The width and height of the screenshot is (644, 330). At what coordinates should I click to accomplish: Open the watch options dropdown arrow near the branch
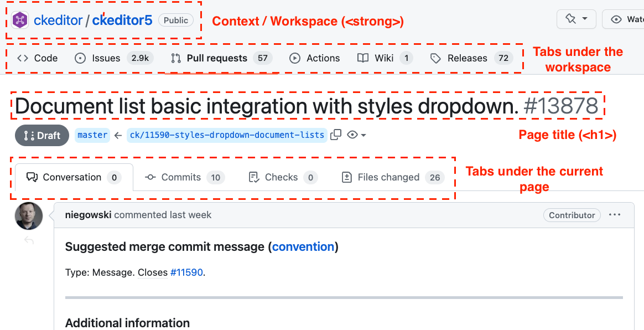pyautogui.click(x=363, y=135)
